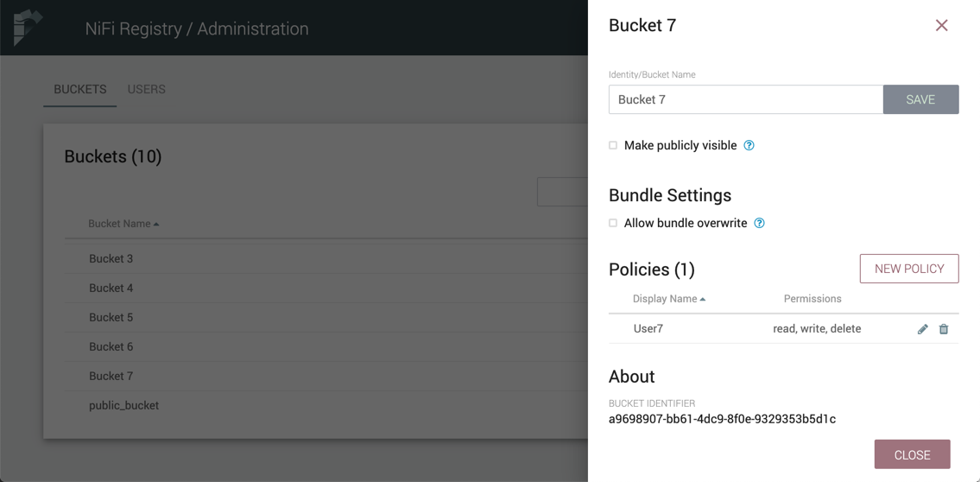Select the Bucket 3 row
The width and height of the screenshot is (980, 482).
click(x=111, y=258)
